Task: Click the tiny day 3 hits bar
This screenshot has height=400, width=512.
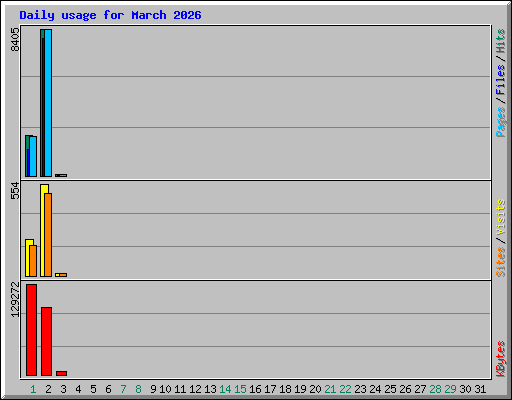Action: click(57, 175)
